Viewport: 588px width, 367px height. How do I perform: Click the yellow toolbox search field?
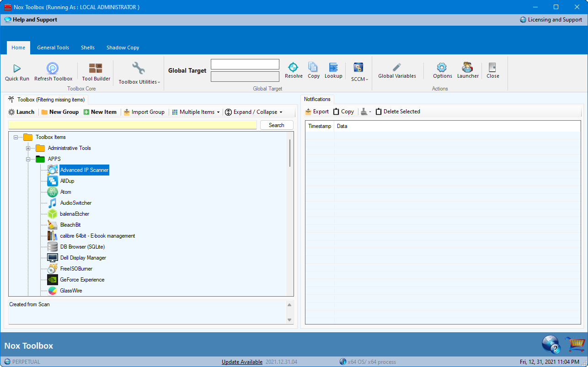pos(133,125)
